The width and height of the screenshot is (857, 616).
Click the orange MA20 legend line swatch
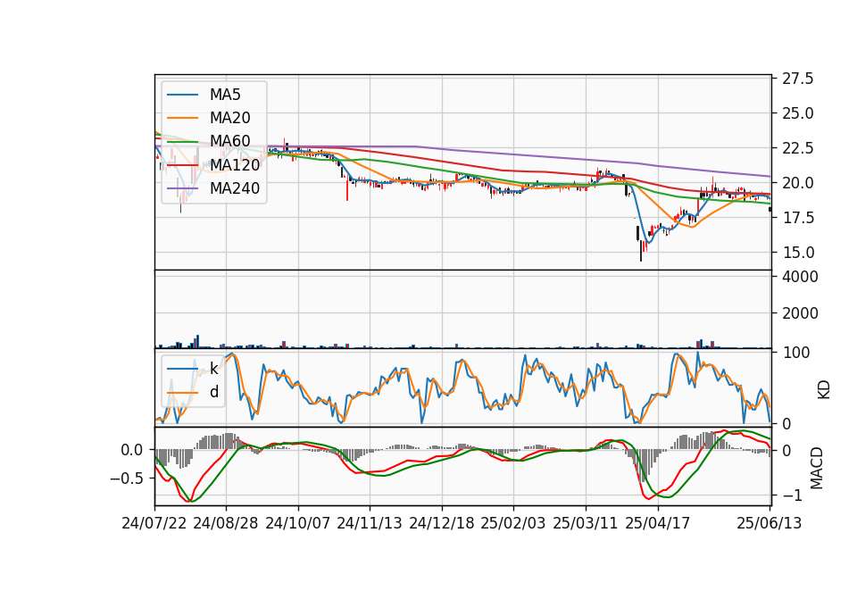182,118
